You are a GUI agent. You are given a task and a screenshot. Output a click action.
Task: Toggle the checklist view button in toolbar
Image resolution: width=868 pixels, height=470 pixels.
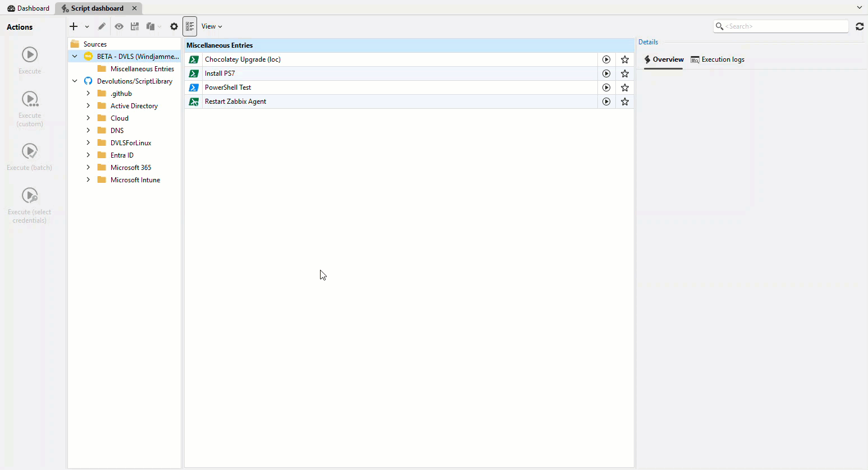(190, 26)
